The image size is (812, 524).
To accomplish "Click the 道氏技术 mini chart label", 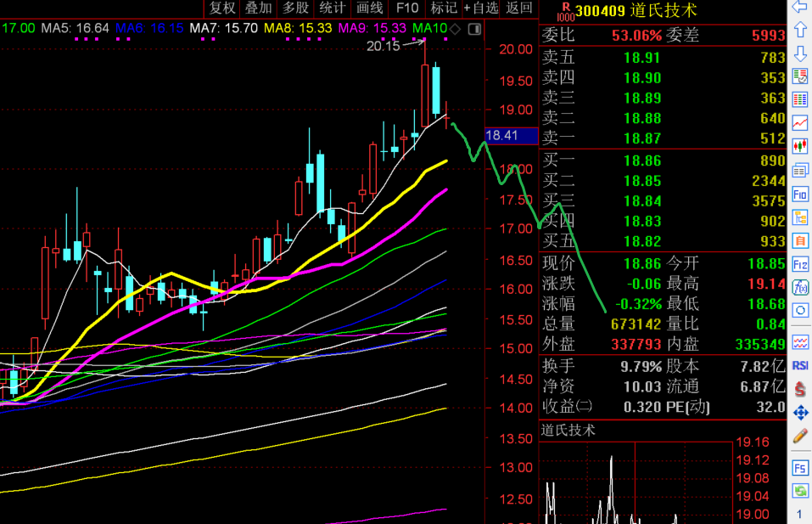I will pyautogui.click(x=568, y=431).
